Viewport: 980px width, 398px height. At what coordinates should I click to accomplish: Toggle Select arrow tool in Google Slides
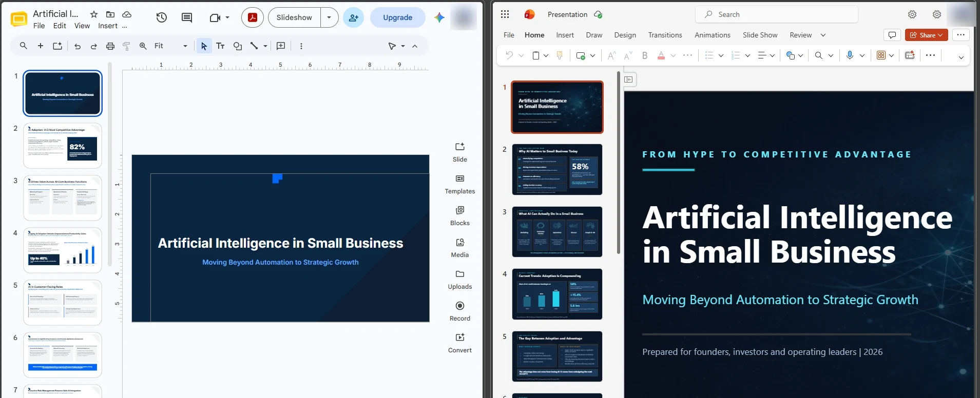[204, 46]
